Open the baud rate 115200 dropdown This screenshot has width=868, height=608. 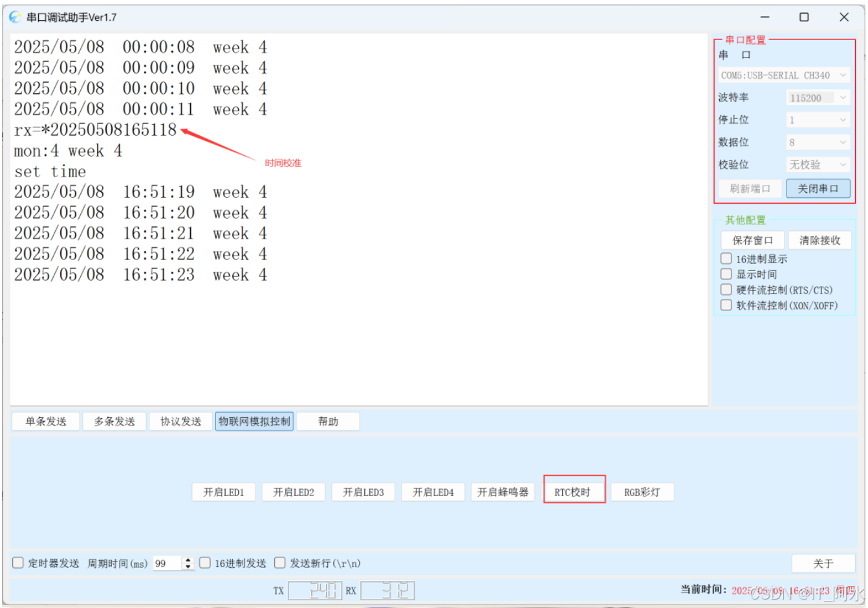coord(818,98)
